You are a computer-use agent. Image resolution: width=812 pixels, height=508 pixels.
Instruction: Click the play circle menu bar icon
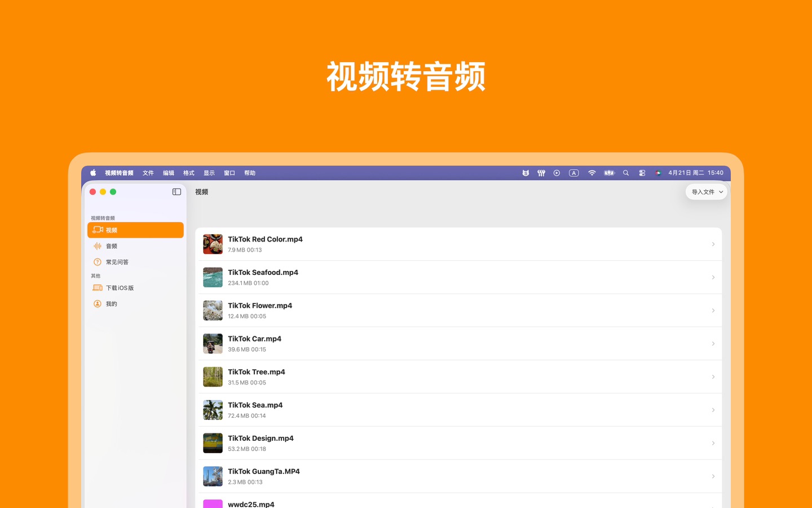[557, 173]
